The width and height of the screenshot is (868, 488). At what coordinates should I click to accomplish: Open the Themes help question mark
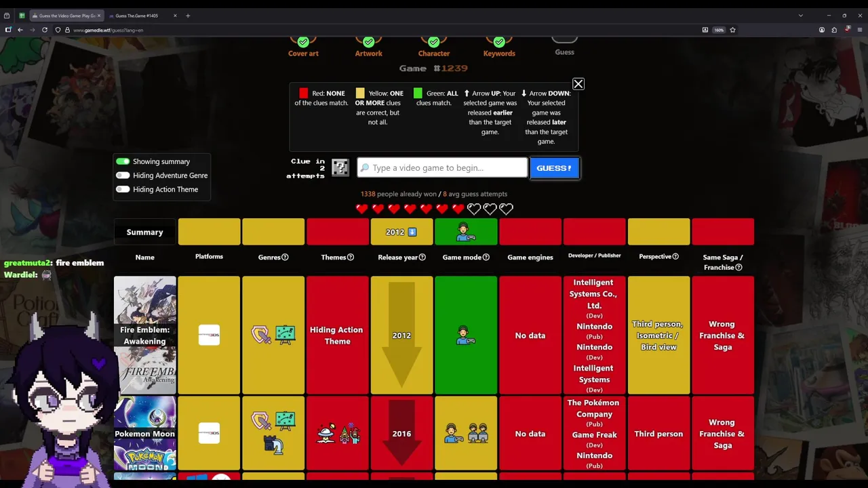(351, 257)
